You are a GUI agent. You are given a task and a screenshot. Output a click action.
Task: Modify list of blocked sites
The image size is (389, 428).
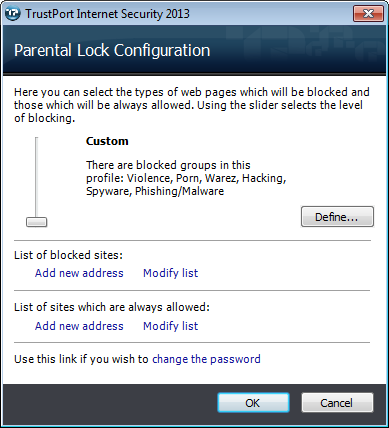(x=170, y=273)
